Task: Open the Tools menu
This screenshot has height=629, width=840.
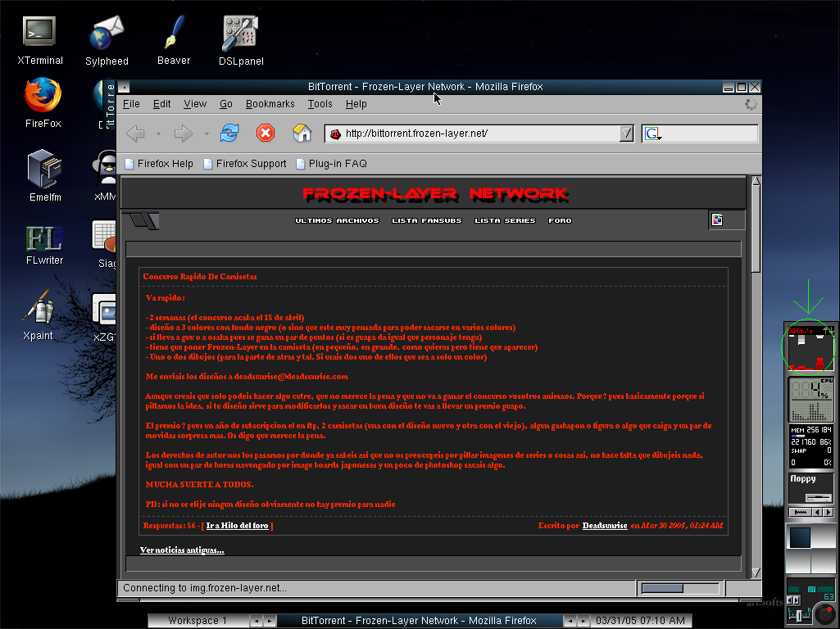Action: point(320,104)
